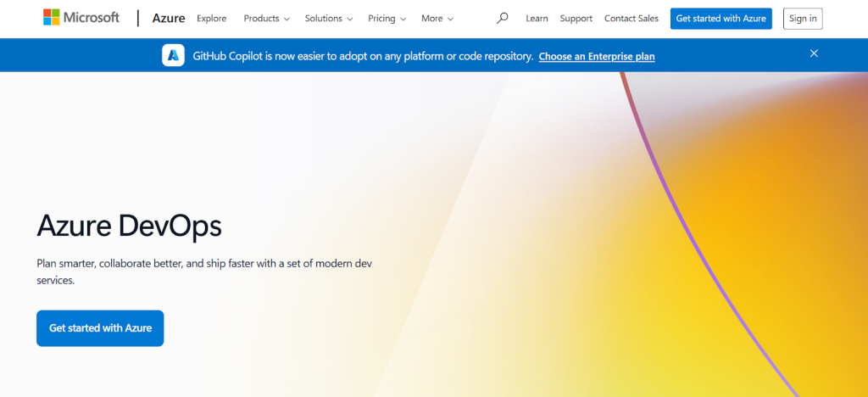
Task: Click the Microsoft logo
Action: (81, 18)
